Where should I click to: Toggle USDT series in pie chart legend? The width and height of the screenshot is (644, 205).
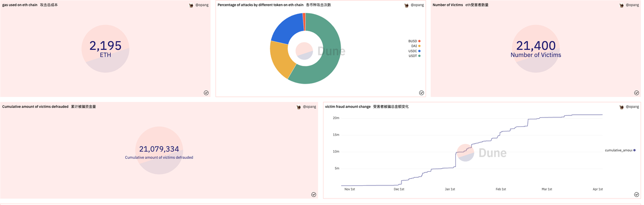(414, 56)
